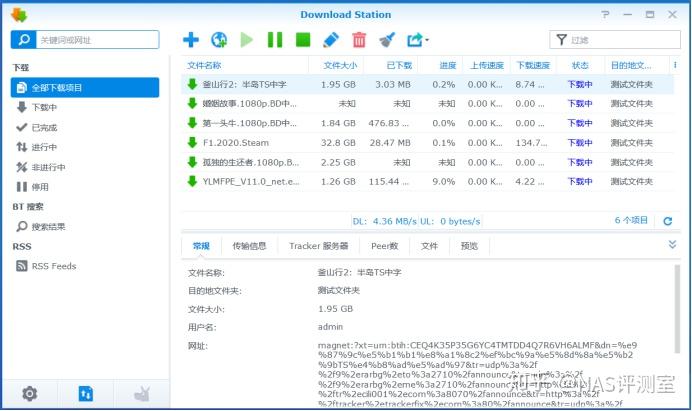Select 非进行中 sidebar category
Viewport: 692px width, 411px height.
click(85, 167)
